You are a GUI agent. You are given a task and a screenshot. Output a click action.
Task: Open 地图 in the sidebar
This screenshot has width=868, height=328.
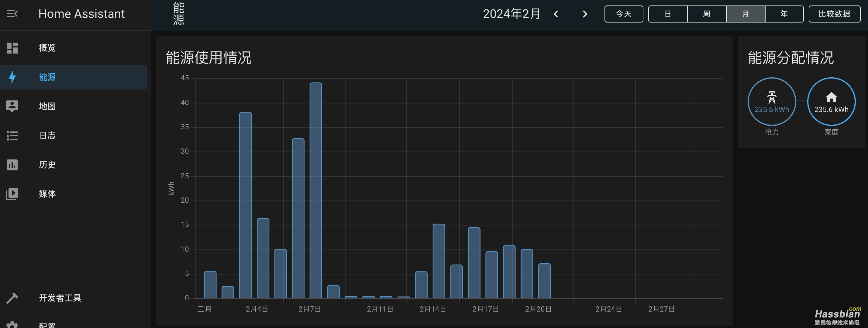coord(74,106)
